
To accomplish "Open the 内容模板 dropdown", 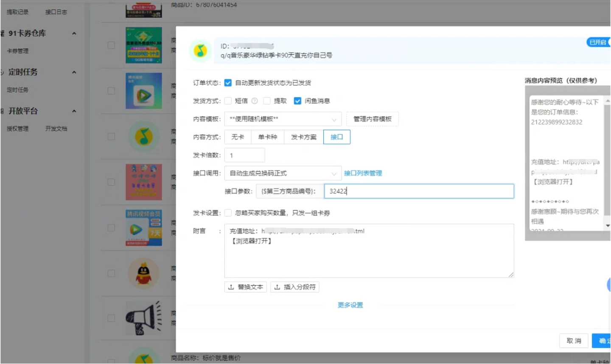I will click(283, 119).
